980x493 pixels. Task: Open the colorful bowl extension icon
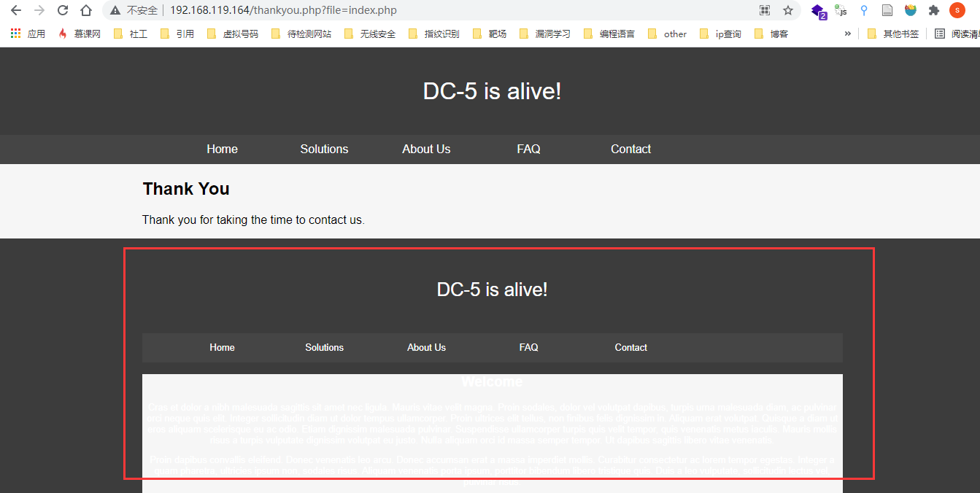[911, 10]
